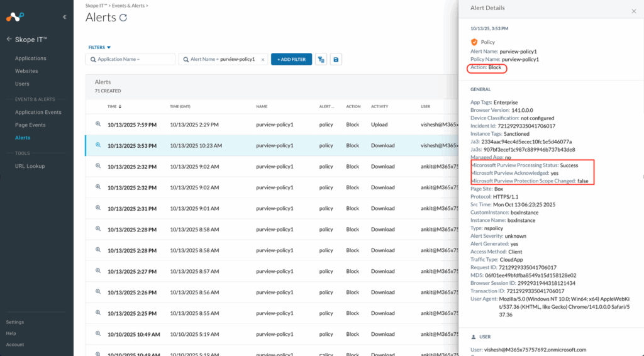Open the filter query builder icon
644x356 pixels.
(x=321, y=59)
